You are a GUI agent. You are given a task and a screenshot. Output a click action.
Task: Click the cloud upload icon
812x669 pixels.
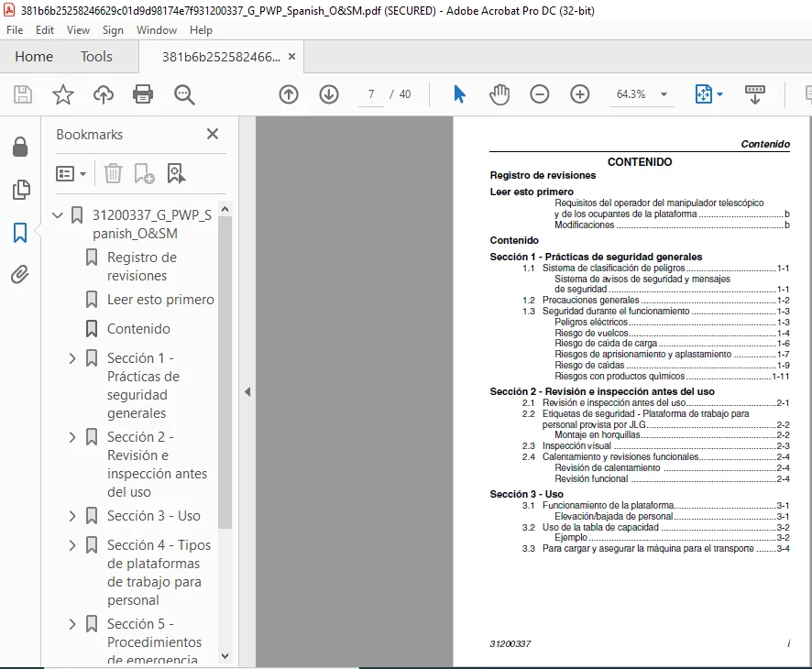[103, 94]
